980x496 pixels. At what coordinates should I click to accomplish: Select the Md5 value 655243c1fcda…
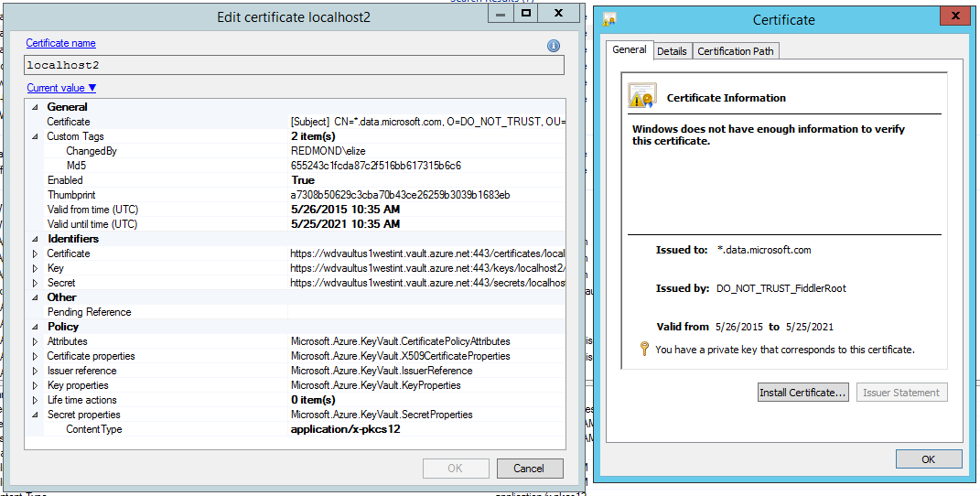tap(376, 166)
